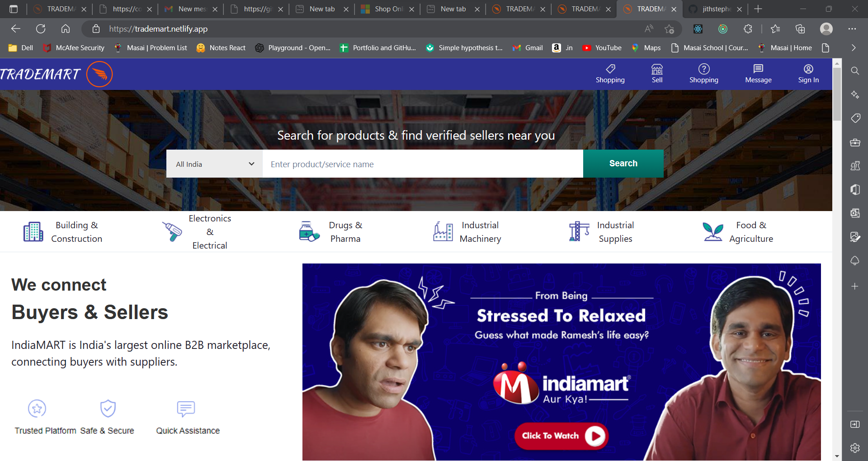Expand the bookmarks bar overflow chevron
The height and width of the screenshot is (461, 868).
854,48
